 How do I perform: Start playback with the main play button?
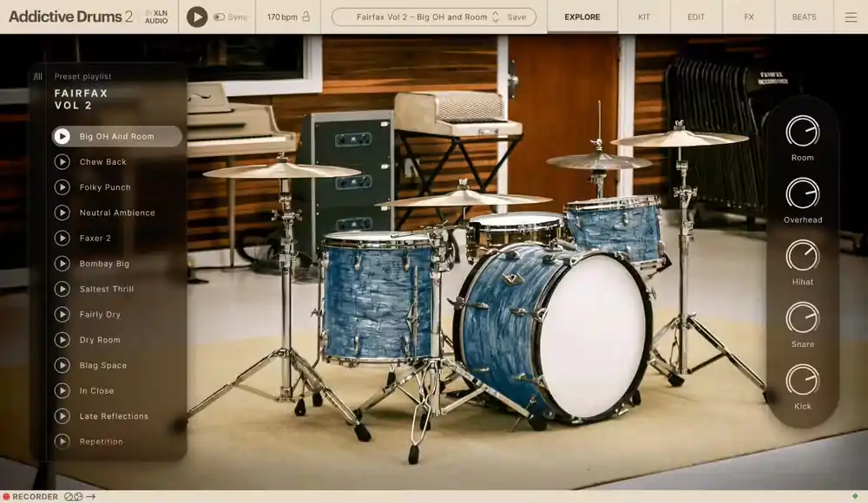point(196,17)
